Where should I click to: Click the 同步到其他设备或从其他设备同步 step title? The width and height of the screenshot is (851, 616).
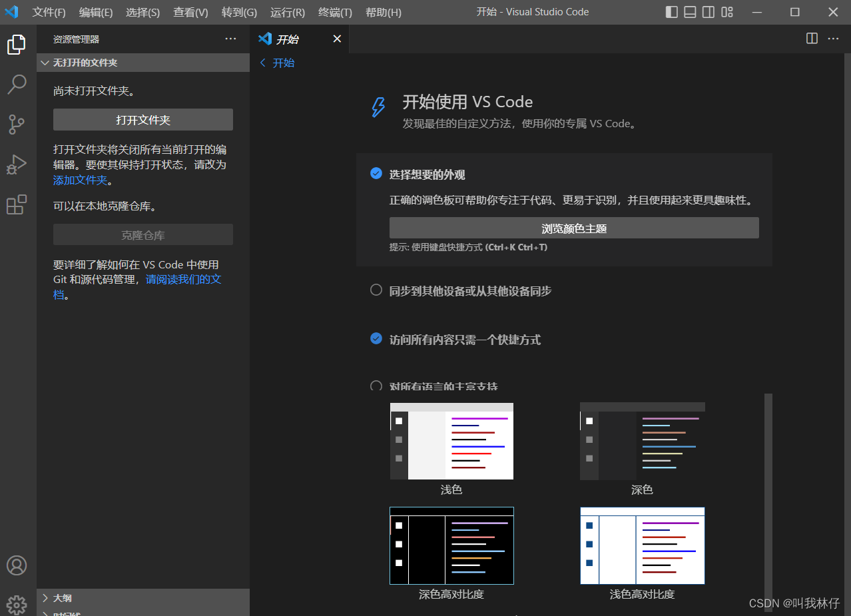[470, 290]
